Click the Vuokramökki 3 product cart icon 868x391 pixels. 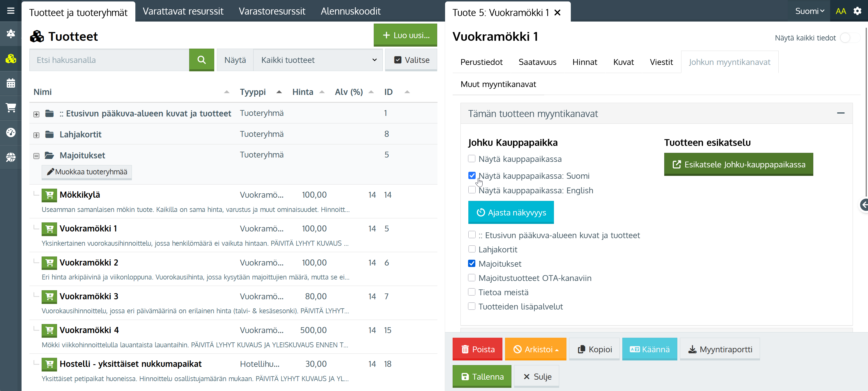[49, 297]
